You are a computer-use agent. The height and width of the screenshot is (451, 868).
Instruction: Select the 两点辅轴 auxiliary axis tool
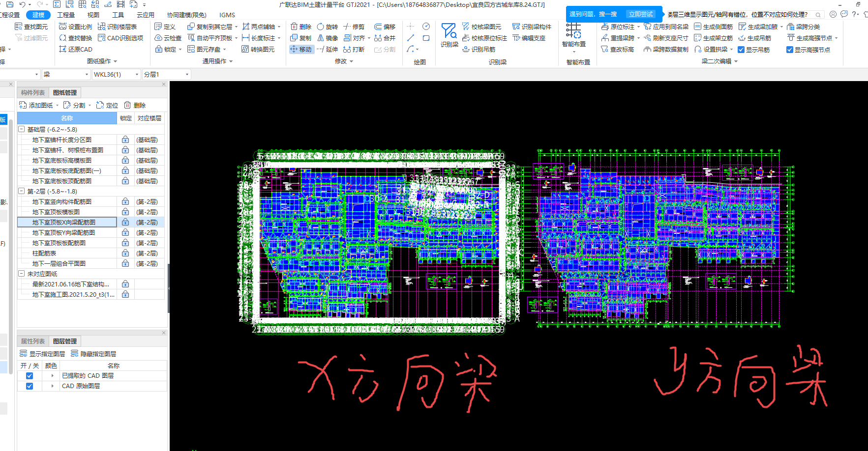click(x=261, y=27)
